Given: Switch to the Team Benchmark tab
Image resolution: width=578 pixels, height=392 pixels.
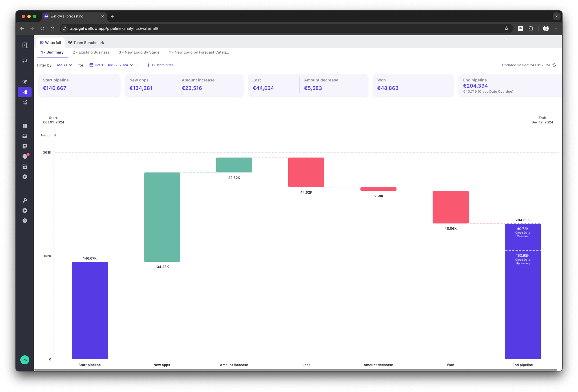Looking at the screenshot, I should (86, 43).
